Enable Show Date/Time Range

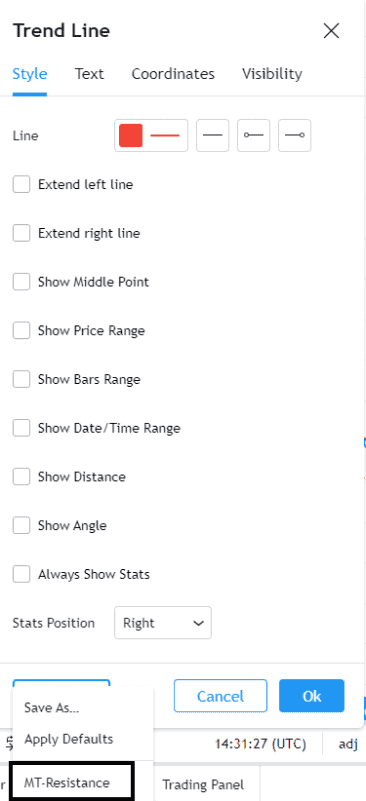pos(21,428)
